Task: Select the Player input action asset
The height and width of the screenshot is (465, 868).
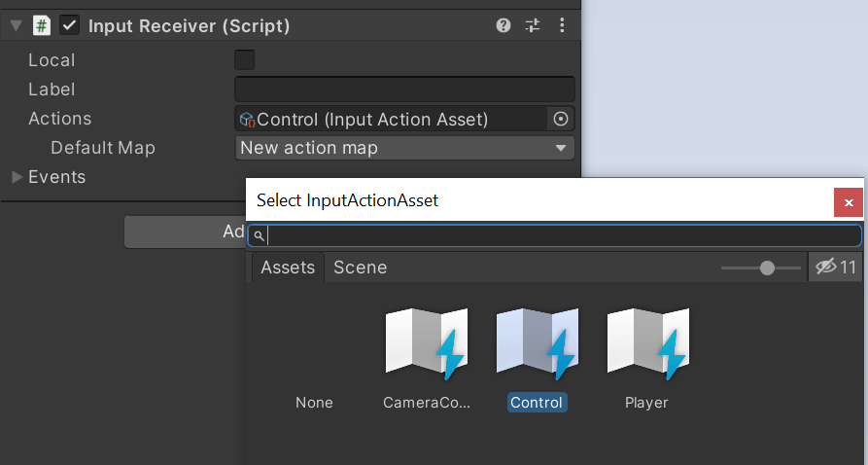Action: click(x=647, y=359)
